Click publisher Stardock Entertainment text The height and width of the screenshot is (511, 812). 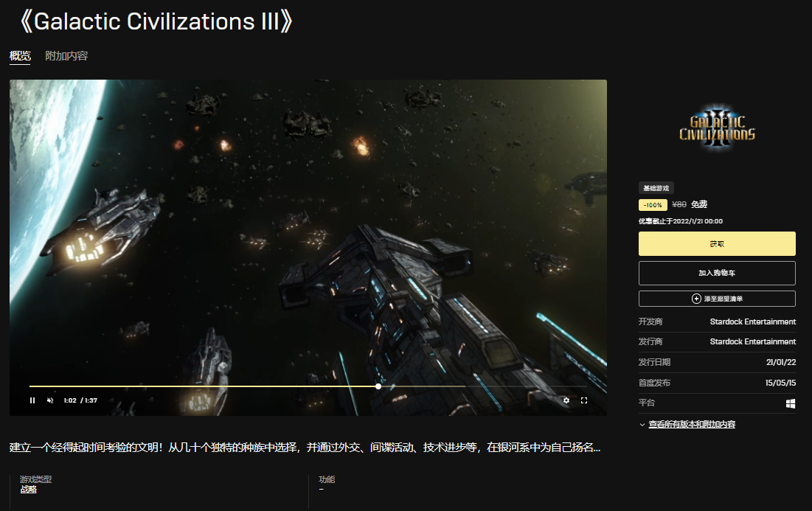[752, 341]
